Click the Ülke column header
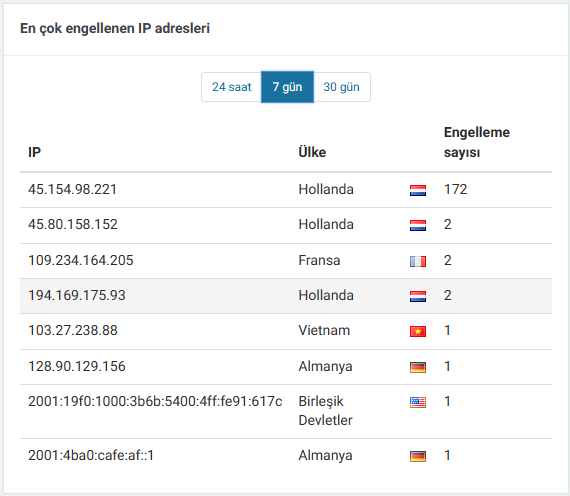This screenshot has width=570, height=496. click(x=312, y=152)
